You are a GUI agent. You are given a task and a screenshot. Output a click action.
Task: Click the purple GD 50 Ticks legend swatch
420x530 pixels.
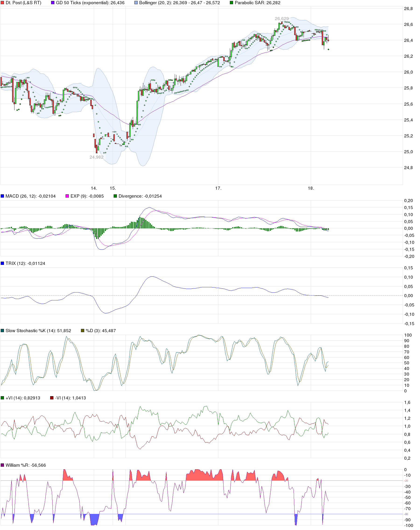tap(53, 3)
